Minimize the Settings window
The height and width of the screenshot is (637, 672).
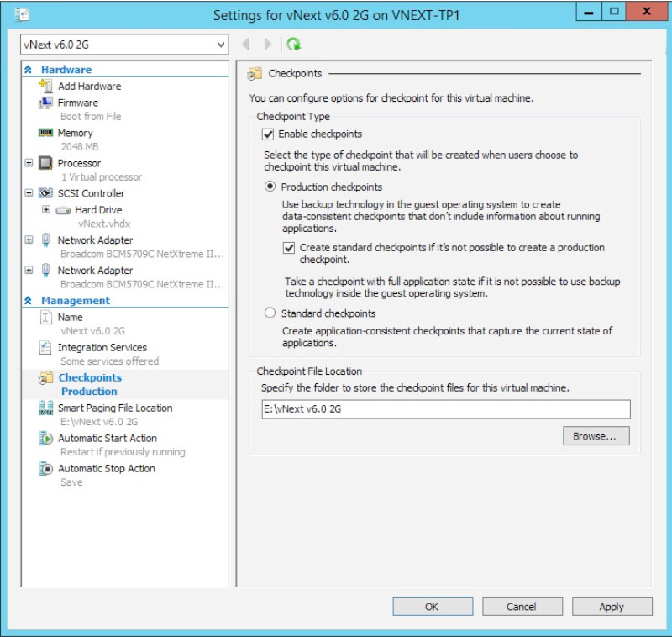[x=589, y=12]
